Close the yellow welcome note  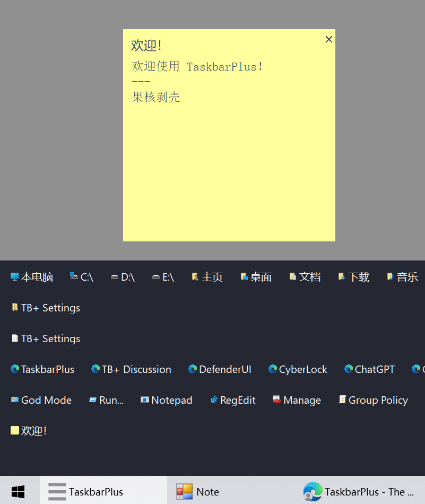click(x=328, y=39)
